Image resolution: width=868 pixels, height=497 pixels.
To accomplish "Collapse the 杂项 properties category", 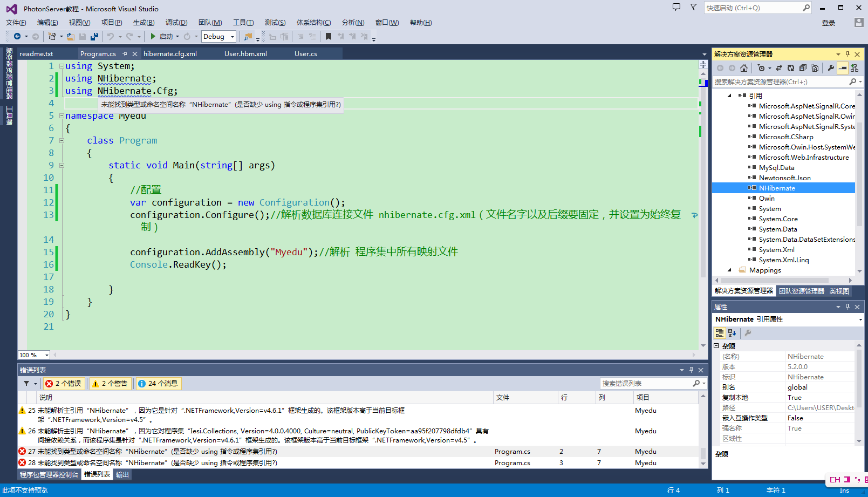I will click(716, 346).
